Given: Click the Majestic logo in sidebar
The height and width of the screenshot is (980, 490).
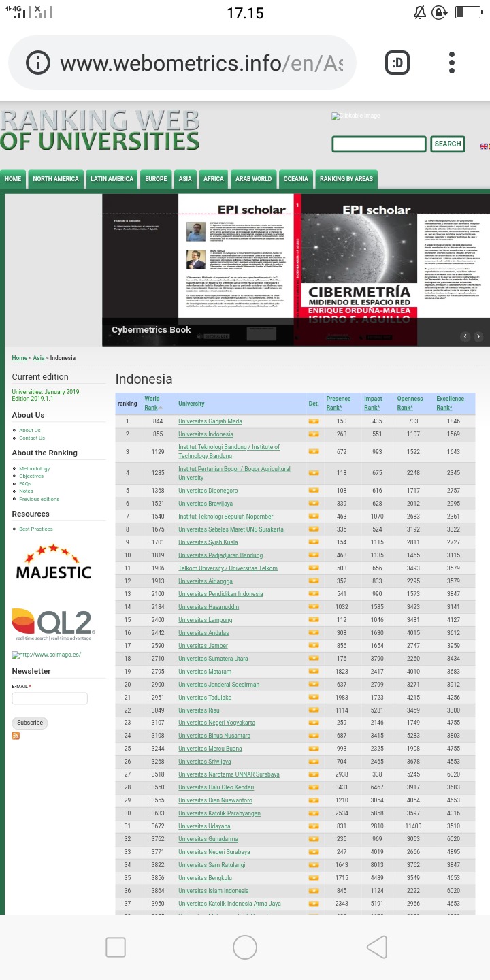Looking at the screenshot, I should [53, 562].
